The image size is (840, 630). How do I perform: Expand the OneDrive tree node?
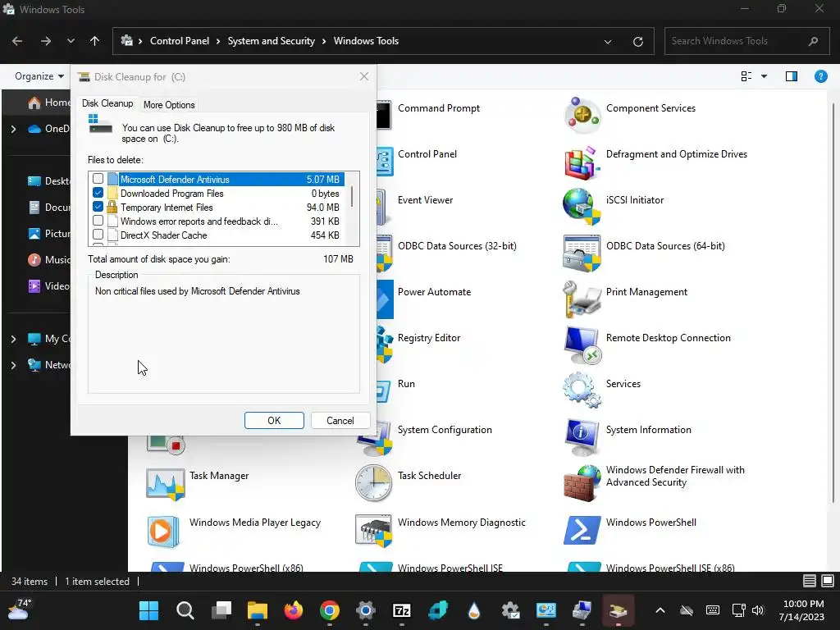click(13, 129)
